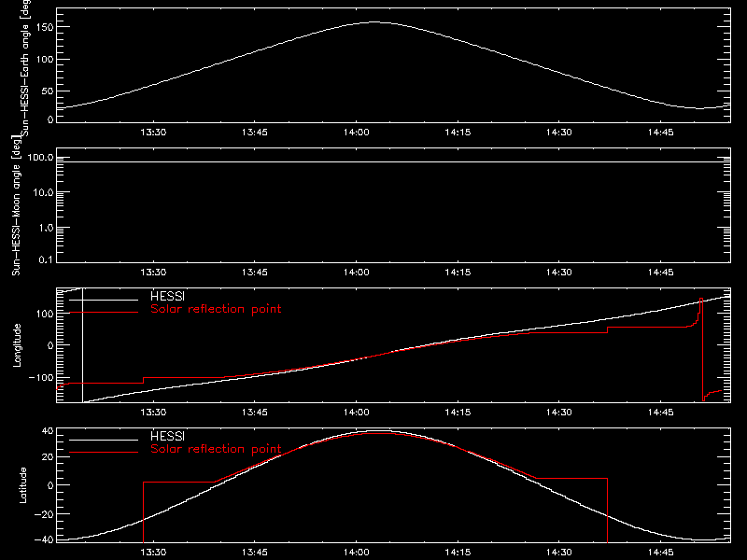This screenshot has width=747, height=560.
Task: Click -40 tick on Latitude axis
Action: 44,540
